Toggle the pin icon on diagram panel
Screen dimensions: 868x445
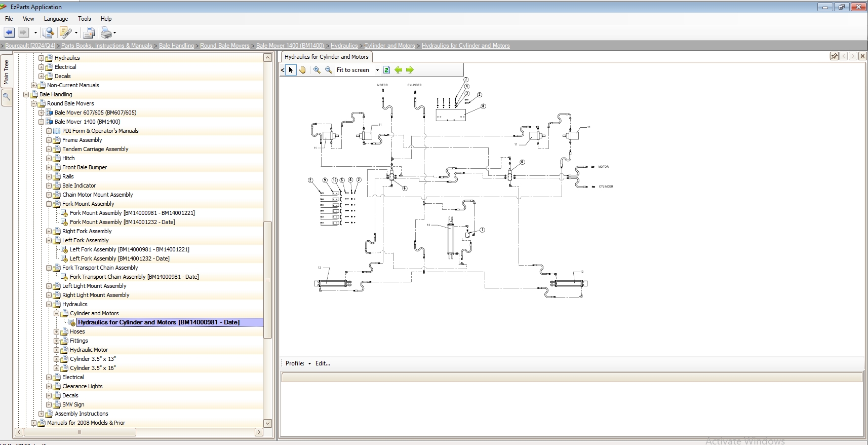pos(834,56)
